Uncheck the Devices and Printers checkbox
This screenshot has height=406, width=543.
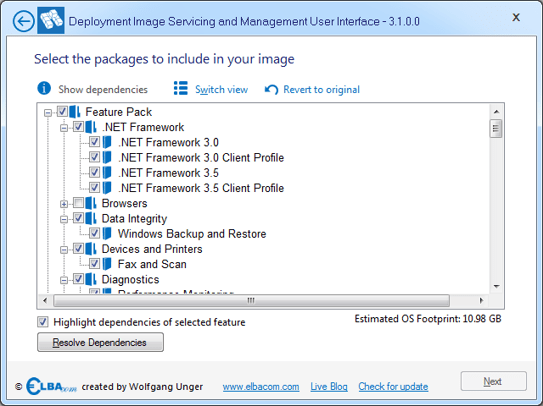tap(78, 248)
